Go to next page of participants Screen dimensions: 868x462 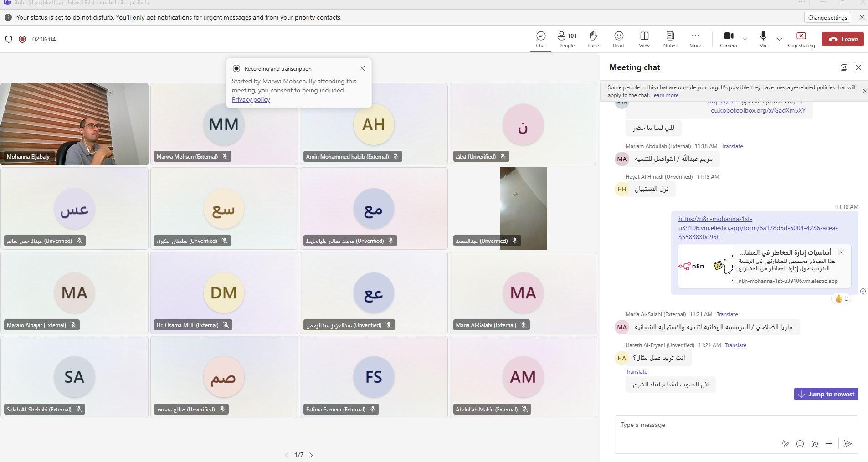(x=311, y=455)
